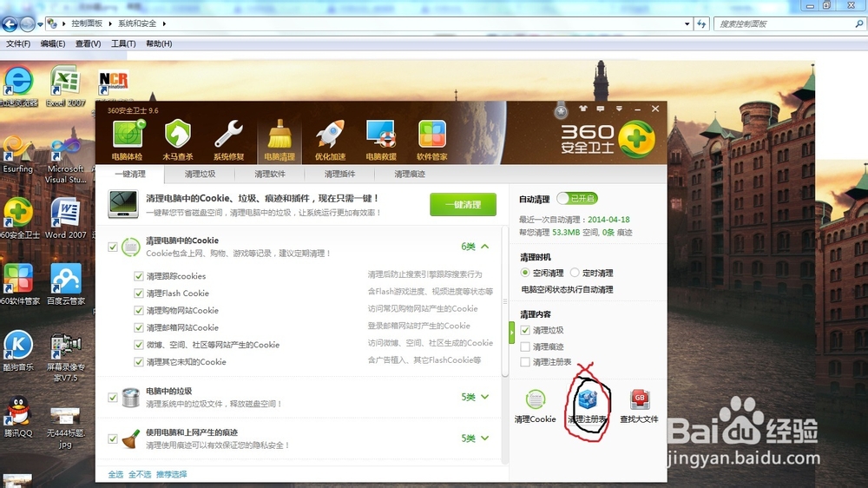Image resolution: width=868 pixels, height=488 pixels.
Task: Expand breadcrumb arrow after 控制面板
Action: pos(110,23)
